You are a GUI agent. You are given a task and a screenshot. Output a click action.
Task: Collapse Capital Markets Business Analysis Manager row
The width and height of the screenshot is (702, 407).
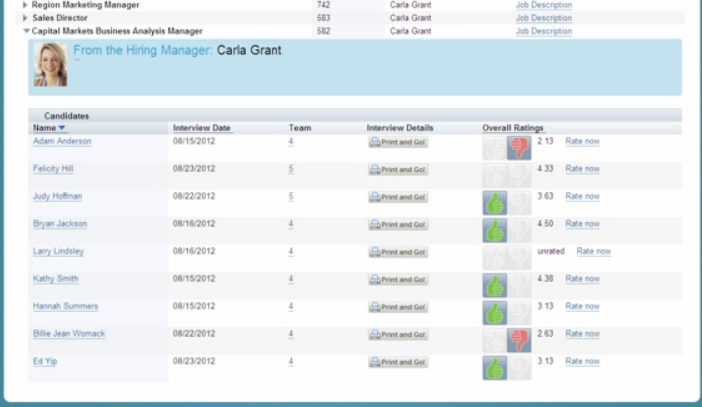coord(26,31)
